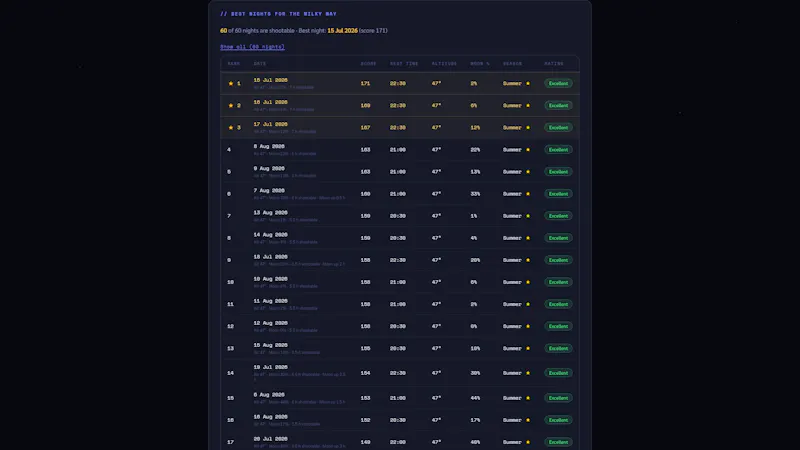Sort by the Date column header

click(260, 64)
